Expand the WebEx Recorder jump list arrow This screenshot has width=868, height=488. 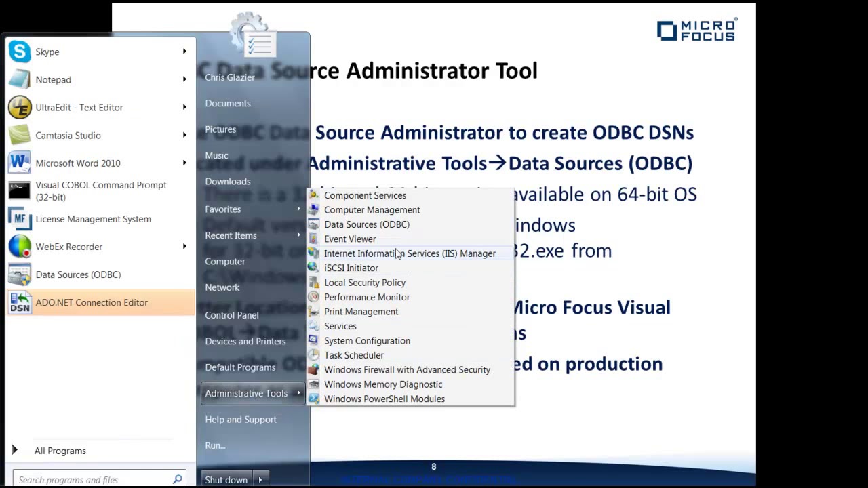pyautogui.click(x=184, y=247)
